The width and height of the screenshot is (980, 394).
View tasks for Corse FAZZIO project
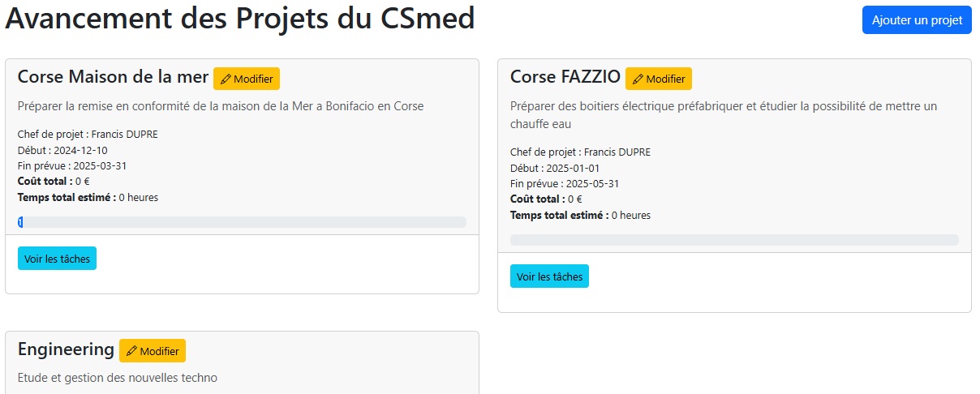tap(549, 276)
